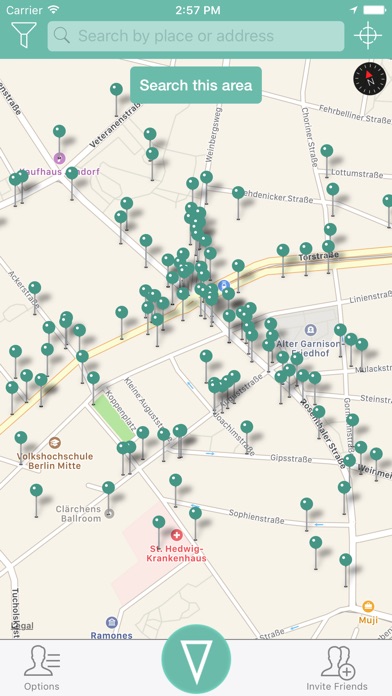
Task: Tap the locate-me crosshair icon
Action: click(368, 35)
